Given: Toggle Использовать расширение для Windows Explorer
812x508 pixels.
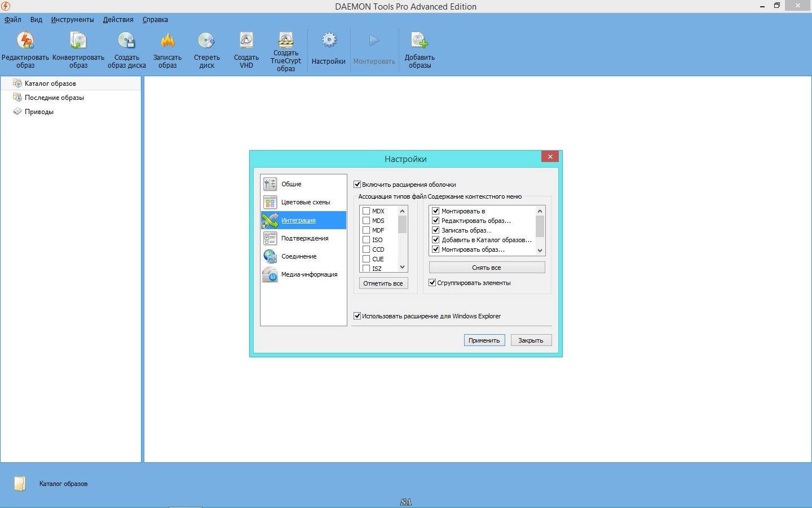Looking at the screenshot, I should coord(357,316).
